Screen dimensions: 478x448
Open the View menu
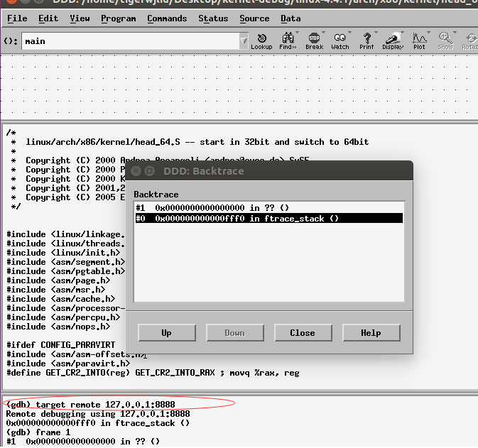80,18
